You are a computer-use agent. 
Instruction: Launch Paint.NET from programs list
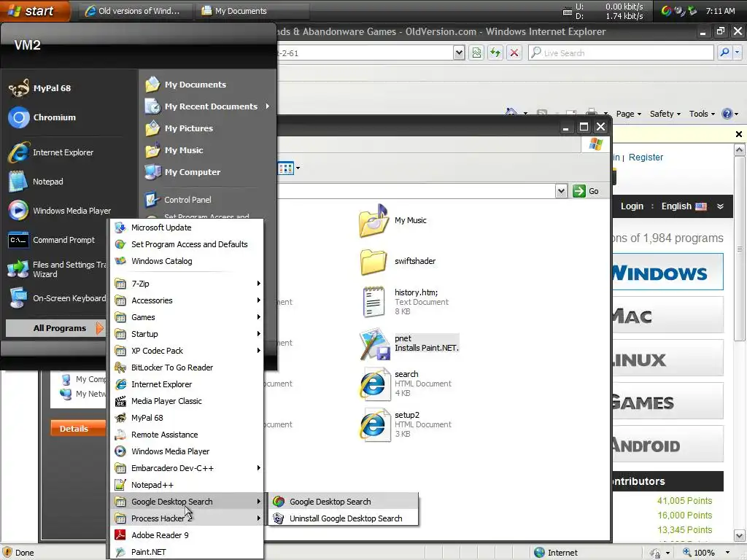(x=187, y=552)
